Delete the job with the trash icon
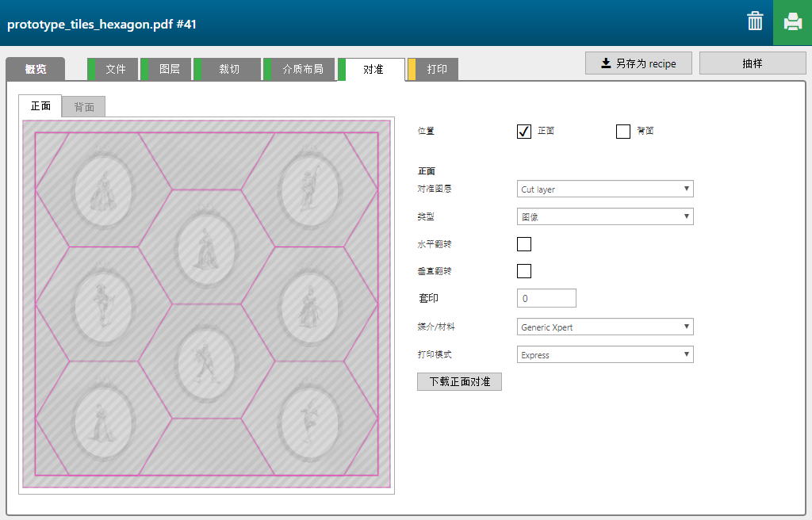 tap(755, 21)
